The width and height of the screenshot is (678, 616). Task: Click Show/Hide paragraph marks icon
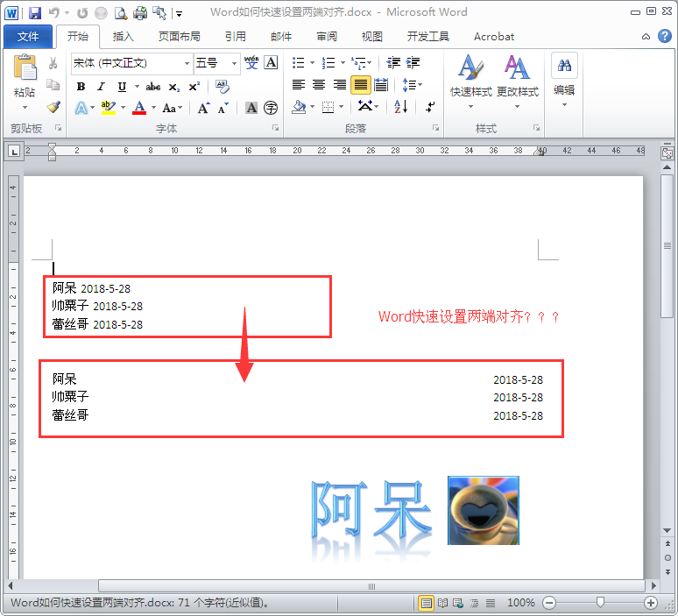pyautogui.click(x=430, y=106)
